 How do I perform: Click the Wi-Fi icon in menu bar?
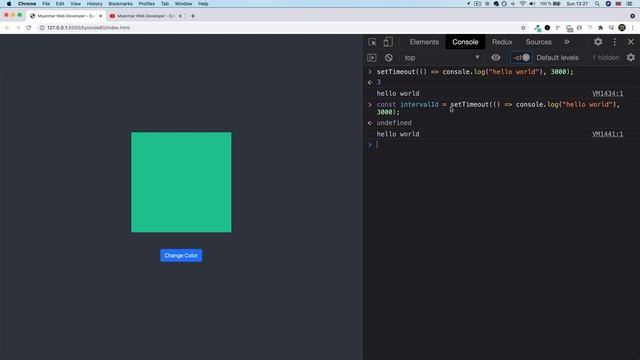[x=522, y=4]
